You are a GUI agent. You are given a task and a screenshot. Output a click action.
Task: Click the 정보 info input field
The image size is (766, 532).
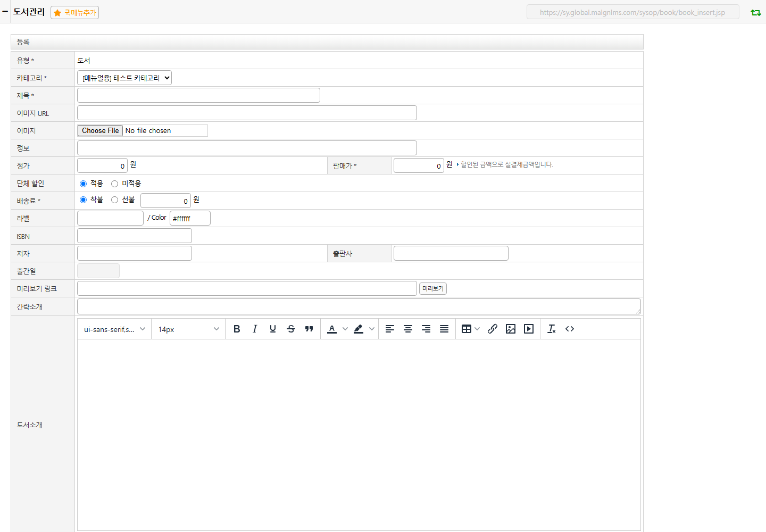coord(247,148)
